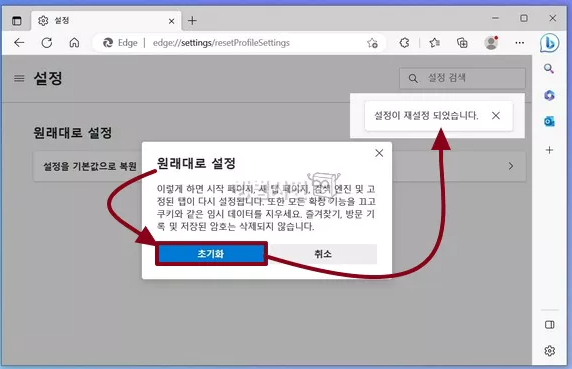Add a sidebar app with plus icon
The width and height of the screenshot is (572, 369).
click(x=549, y=150)
